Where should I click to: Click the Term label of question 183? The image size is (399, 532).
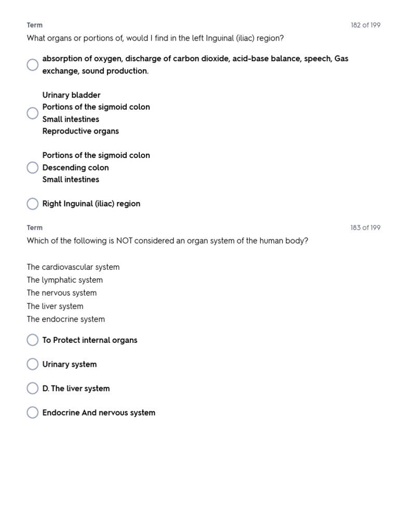click(35, 228)
